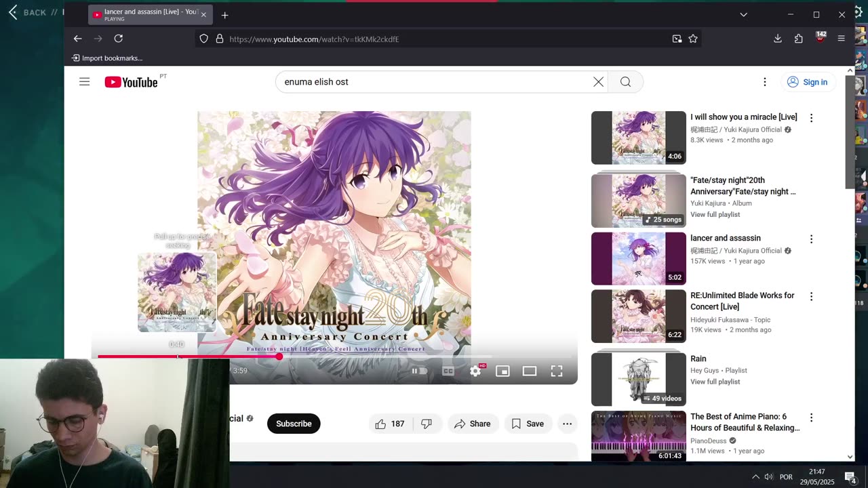Open options for recommended 'lancer and assassin'
Viewport: 868px width, 488px height.
[811, 239]
